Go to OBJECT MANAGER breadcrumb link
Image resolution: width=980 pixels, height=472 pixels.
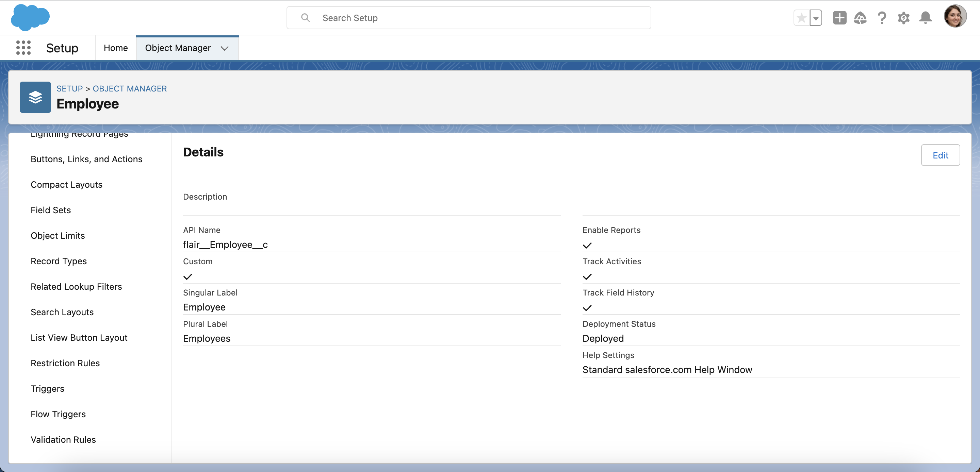(130, 89)
